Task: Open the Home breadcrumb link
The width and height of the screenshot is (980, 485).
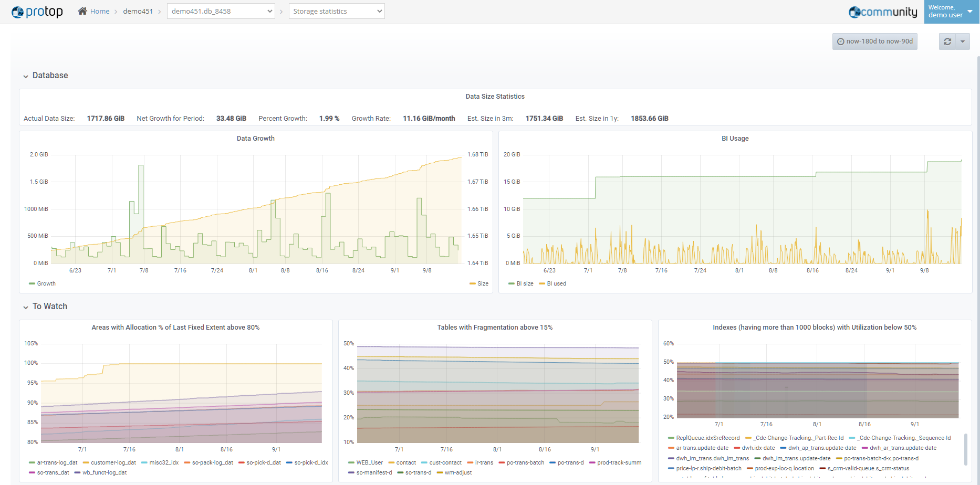Action: coord(100,11)
